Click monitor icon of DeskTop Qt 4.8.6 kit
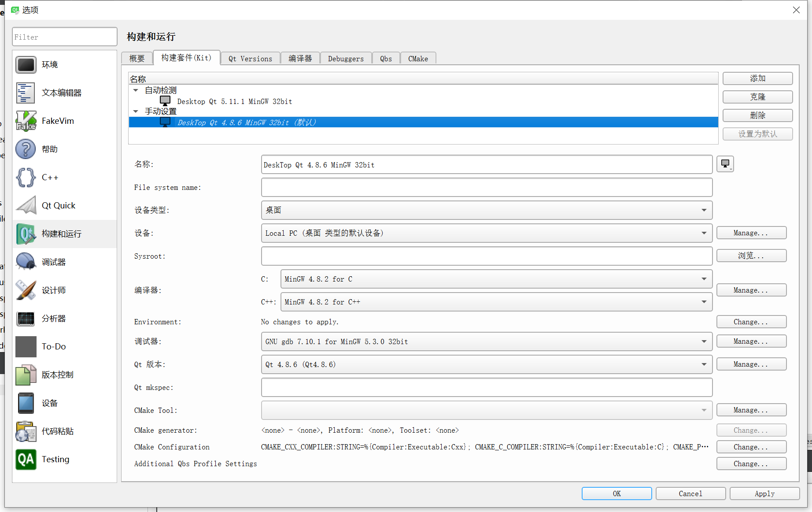The height and width of the screenshot is (512, 812). pos(165,122)
